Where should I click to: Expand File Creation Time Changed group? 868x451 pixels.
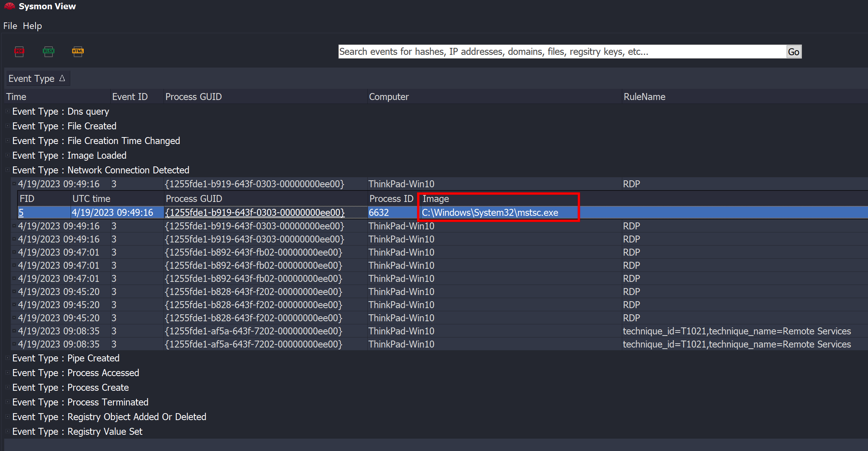(x=7, y=141)
